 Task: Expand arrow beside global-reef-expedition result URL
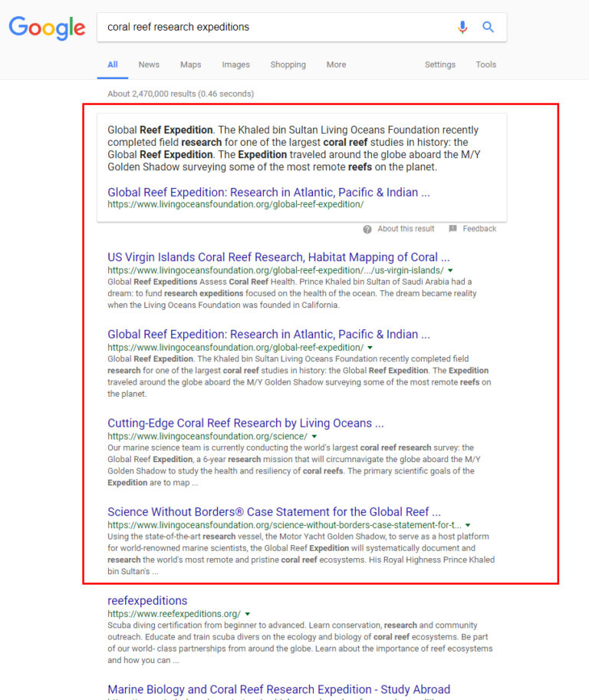tap(370, 348)
